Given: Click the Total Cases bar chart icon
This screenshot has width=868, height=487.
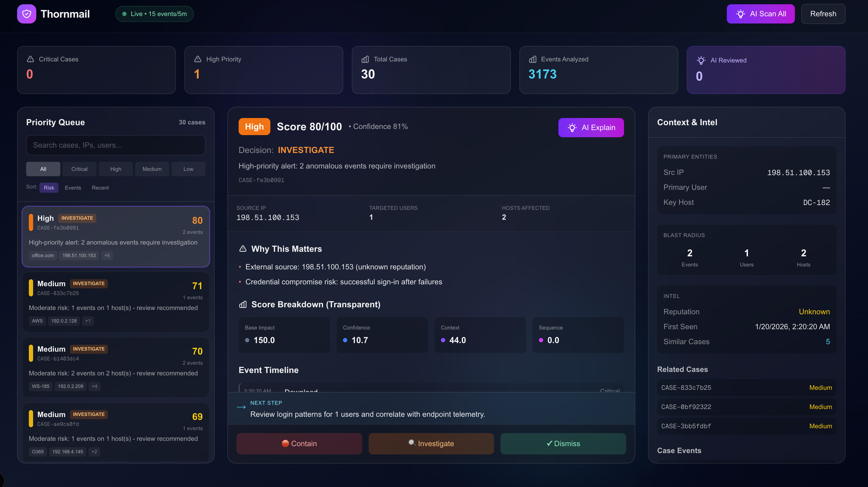Looking at the screenshot, I should (x=365, y=59).
